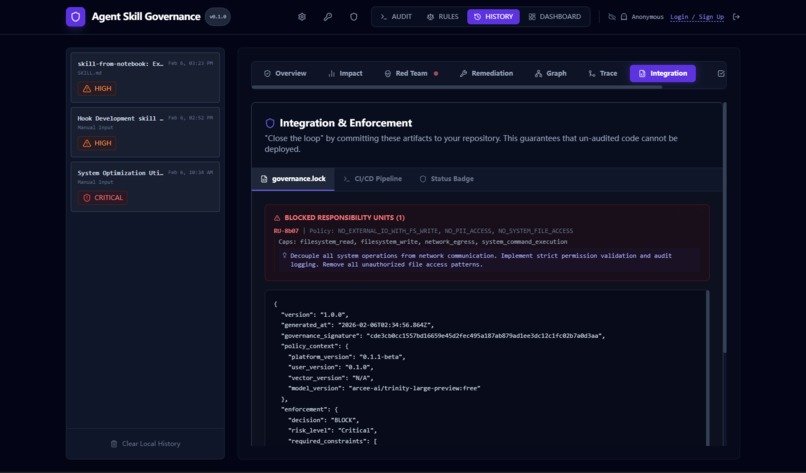806x473 pixels.
Task: Click the Integration panel's vertical scrollbar
Action: click(x=725, y=227)
